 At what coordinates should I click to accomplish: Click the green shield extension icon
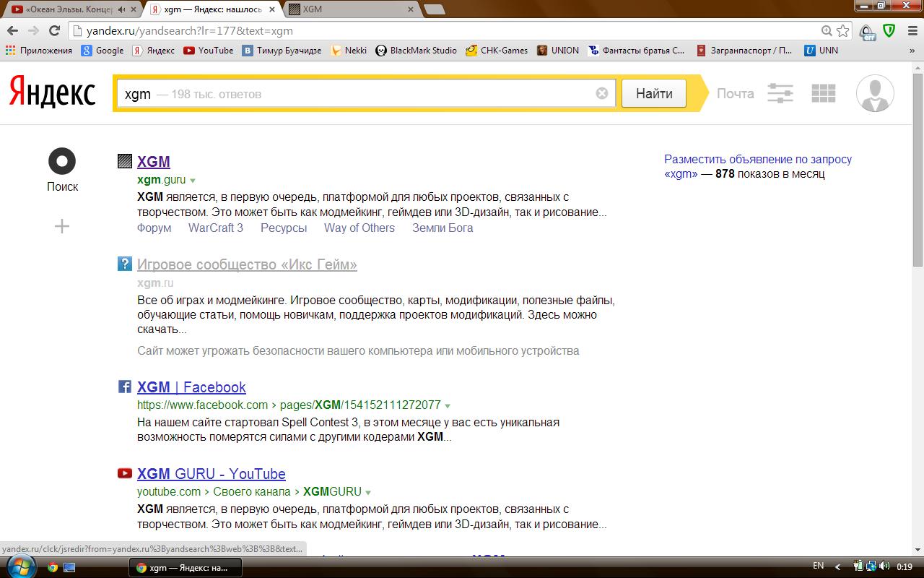click(889, 31)
